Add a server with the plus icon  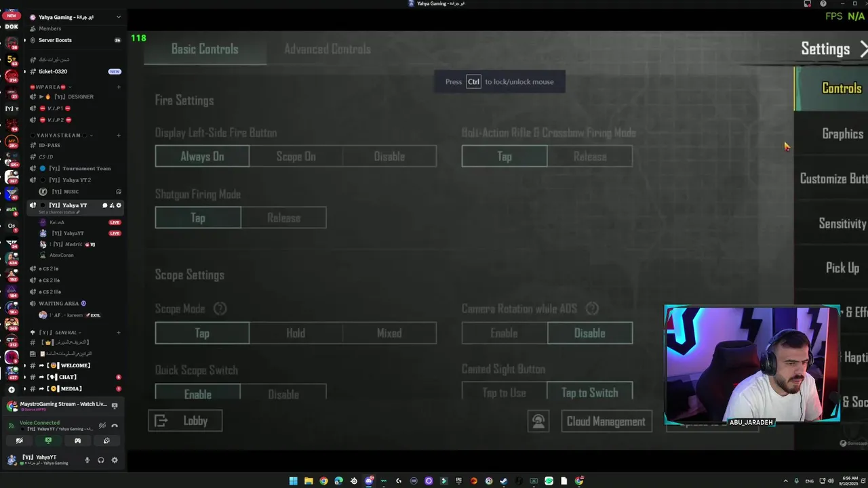pyautogui.click(x=11, y=389)
